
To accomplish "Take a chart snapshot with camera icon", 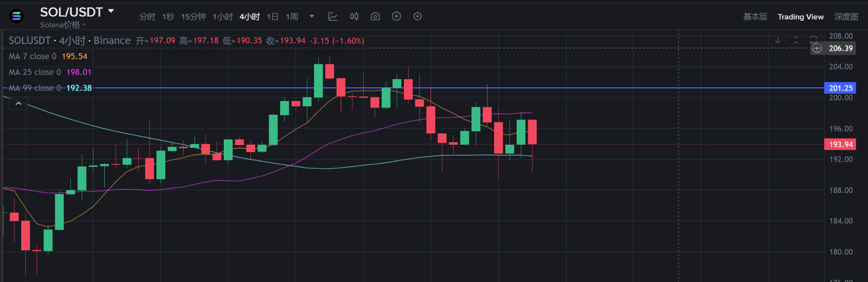I will 375,17.
